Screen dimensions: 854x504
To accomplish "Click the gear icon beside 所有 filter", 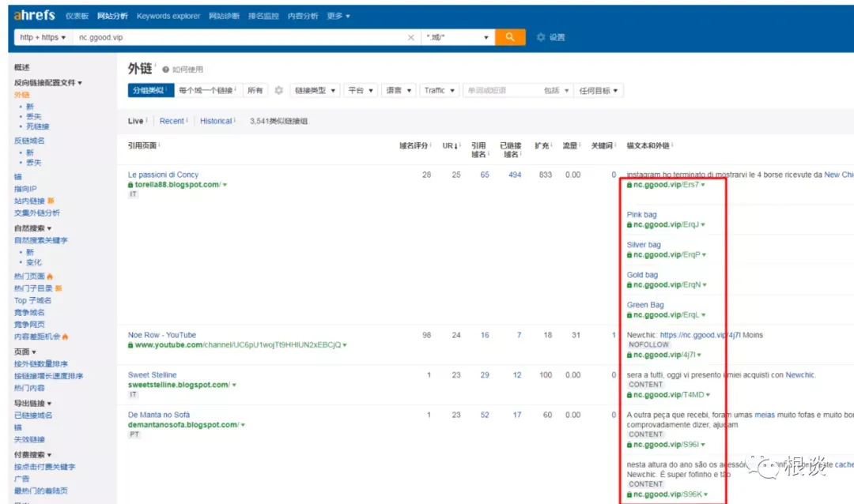I will click(279, 90).
